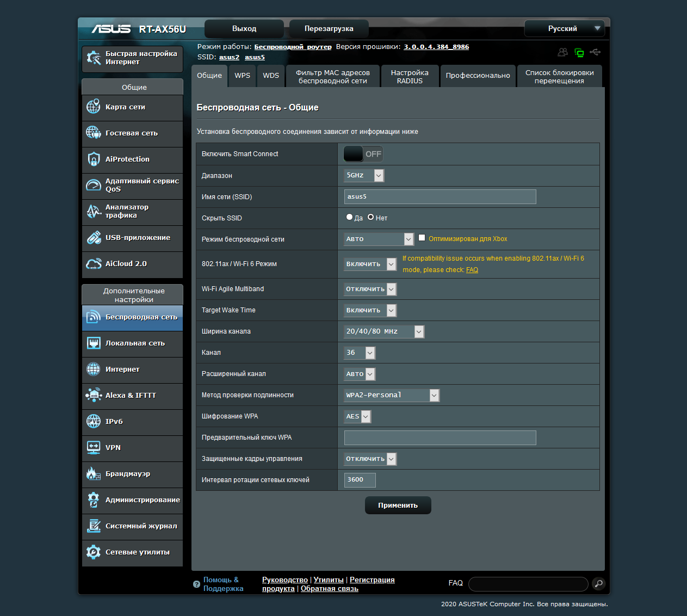Open the asus5 SSID link in header

(x=255, y=57)
